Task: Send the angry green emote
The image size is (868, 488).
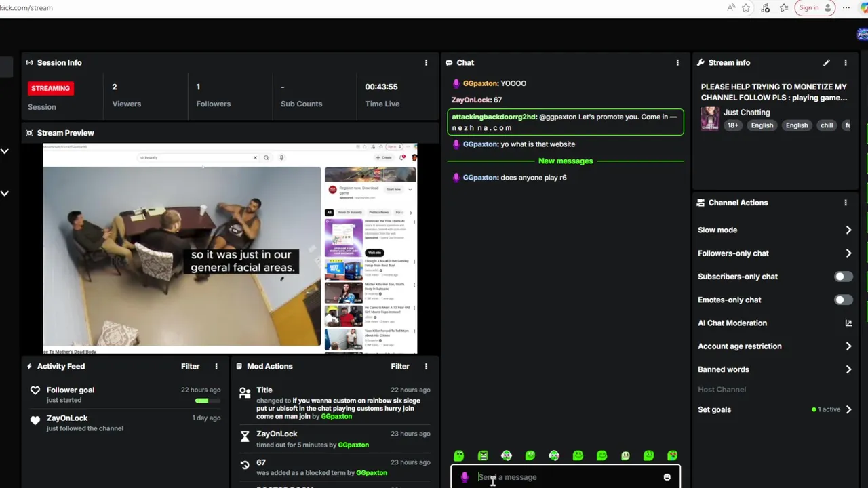Action: pyautogui.click(x=483, y=455)
